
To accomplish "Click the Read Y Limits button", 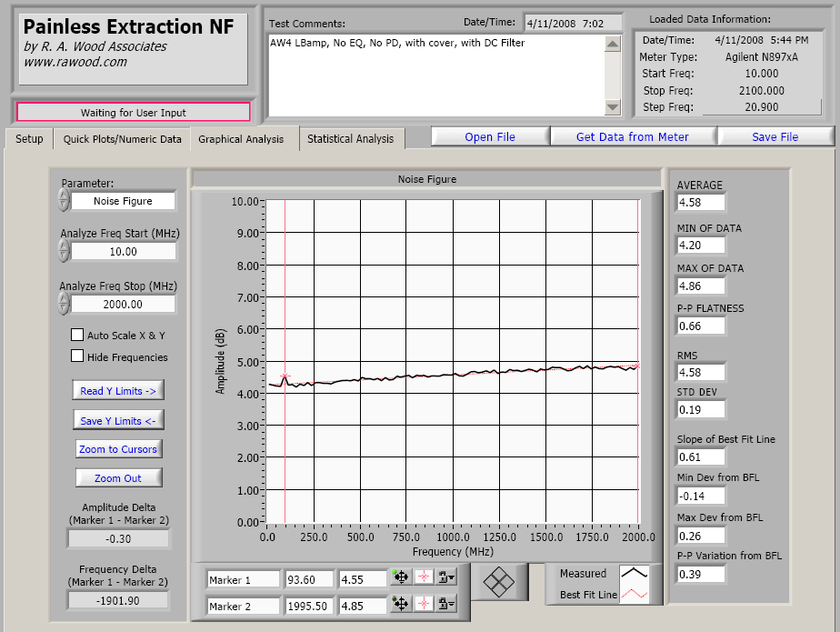I will click(x=118, y=391).
